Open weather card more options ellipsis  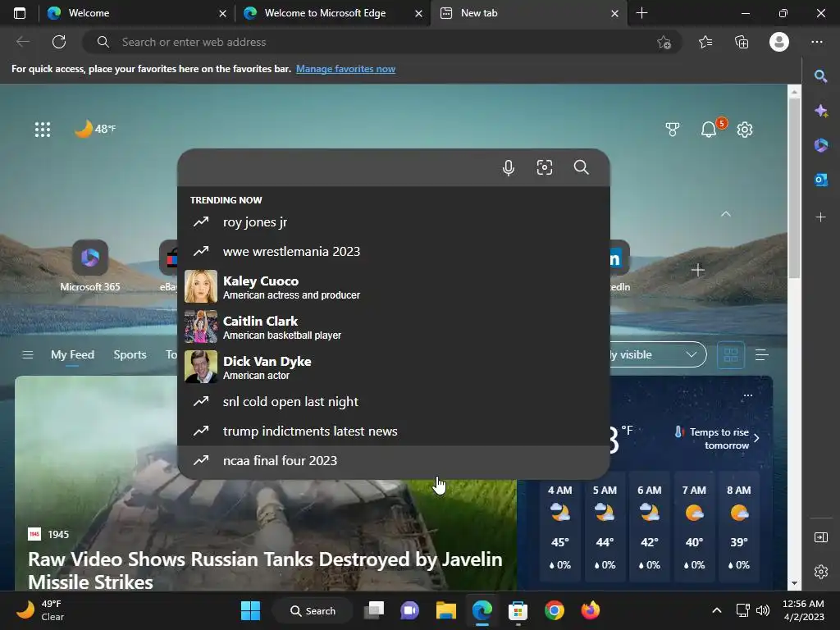pyautogui.click(x=748, y=395)
